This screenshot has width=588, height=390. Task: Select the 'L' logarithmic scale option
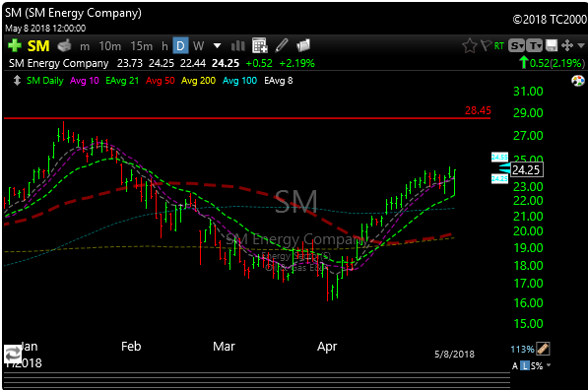pos(525,365)
